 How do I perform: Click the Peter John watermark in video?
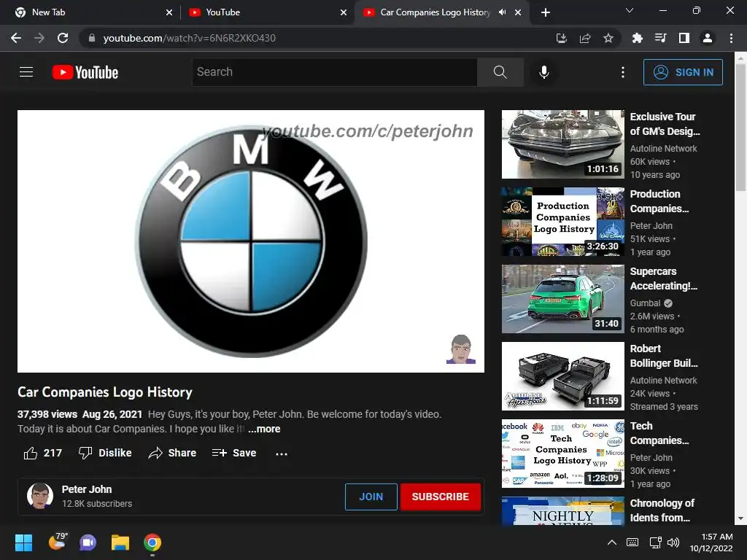(x=461, y=349)
